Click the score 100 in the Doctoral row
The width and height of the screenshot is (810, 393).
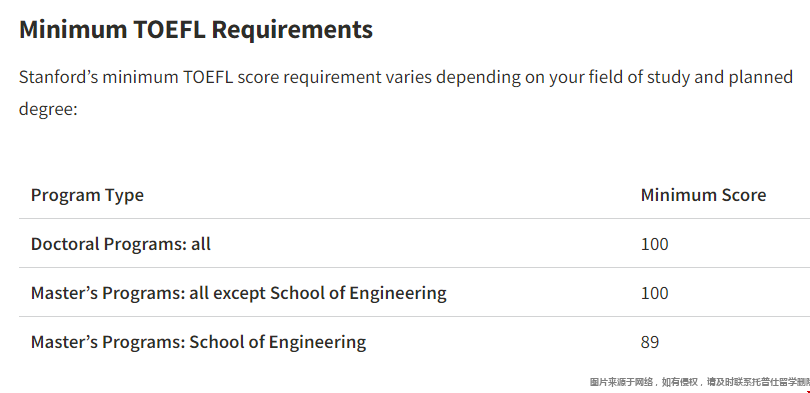(x=655, y=244)
